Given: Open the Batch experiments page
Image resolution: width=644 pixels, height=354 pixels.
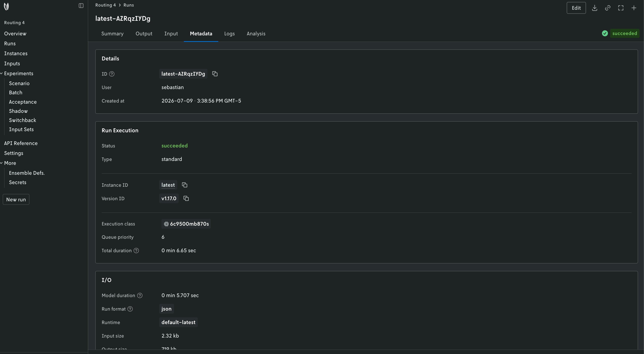Looking at the screenshot, I should click(x=16, y=93).
